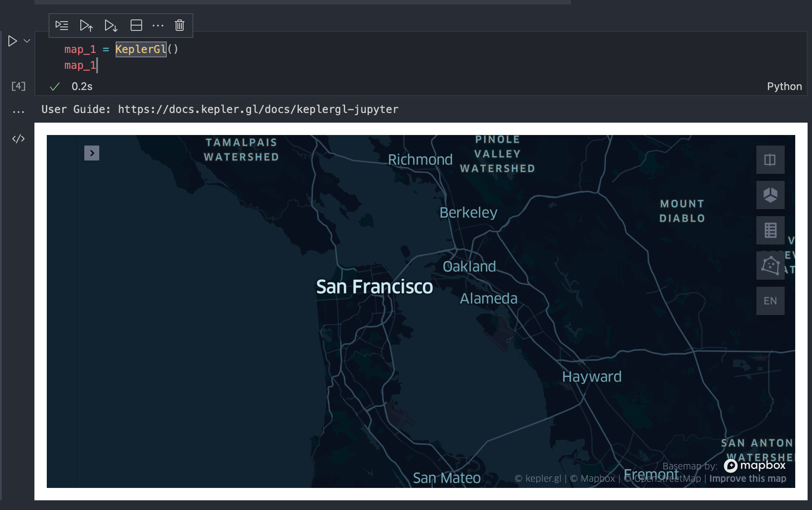Expand the collapsed cell output

click(x=18, y=110)
